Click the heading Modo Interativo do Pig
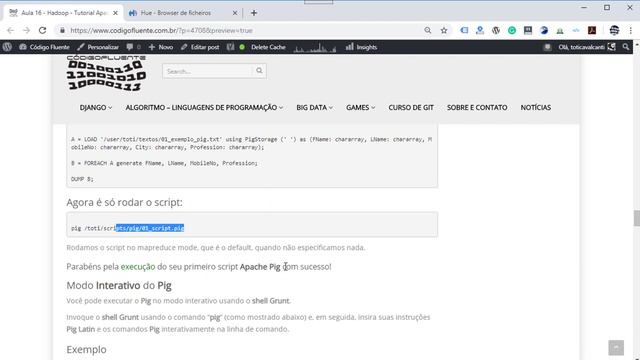Screen dimensions: 640x360 119,285
